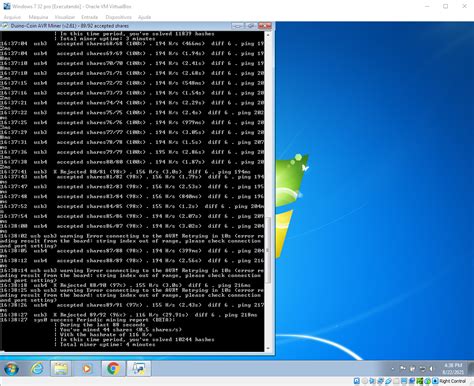Click the volume speaker tray icon
Image resolution: width=474 pixels, height=386 pixels.
click(431, 369)
